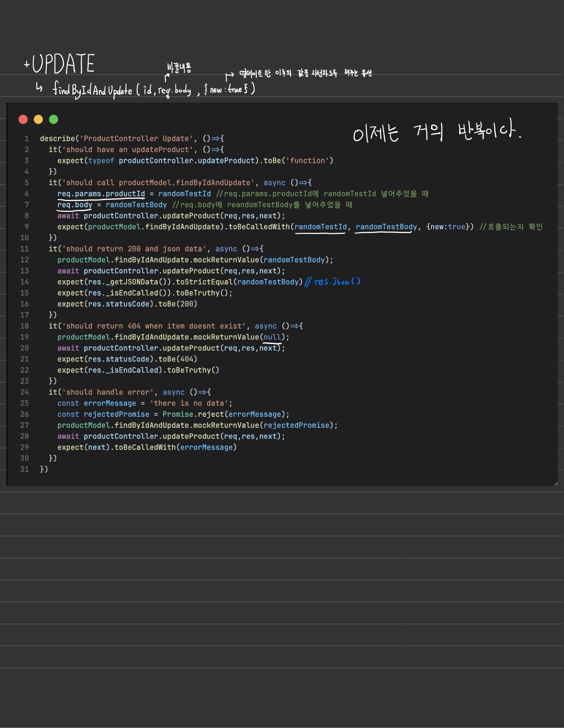Screen dimensions: 564x728
Task: Click the green dot in the code window
Action: (53, 119)
